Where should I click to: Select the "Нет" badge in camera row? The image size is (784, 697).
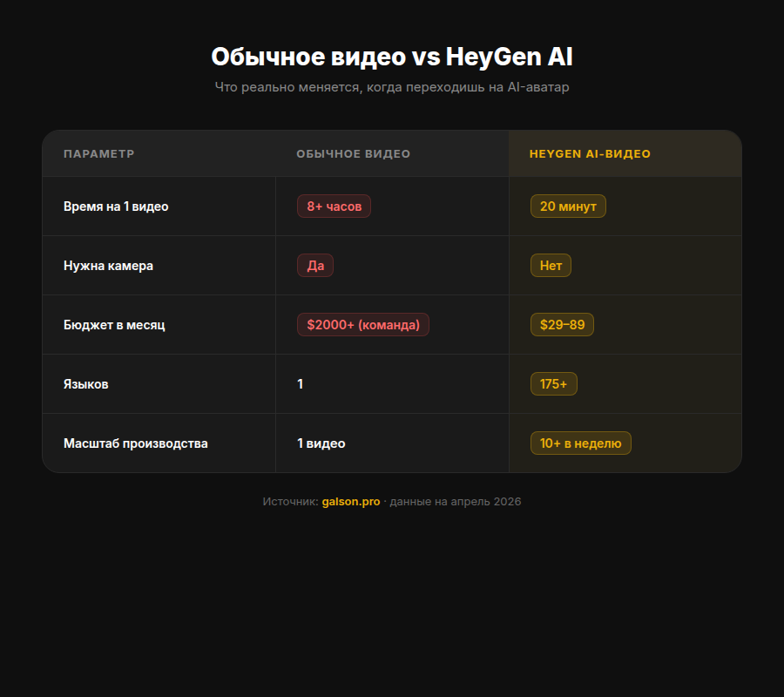(550, 266)
